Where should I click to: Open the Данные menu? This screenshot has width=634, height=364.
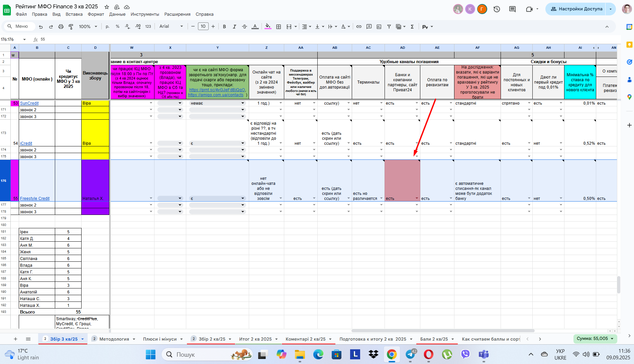click(x=117, y=14)
